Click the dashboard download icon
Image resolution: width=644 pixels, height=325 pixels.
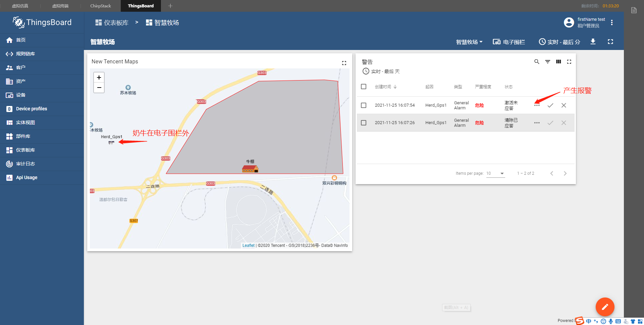(x=593, y=42)
